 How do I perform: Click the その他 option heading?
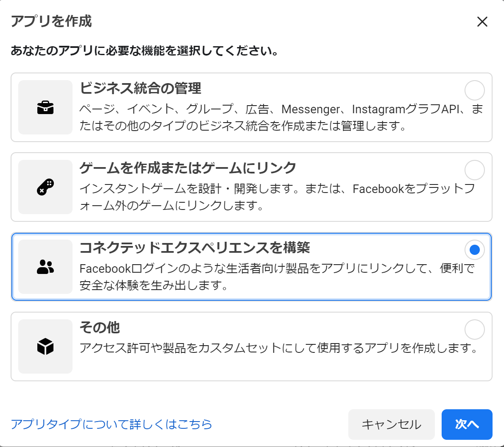(100, 327)
